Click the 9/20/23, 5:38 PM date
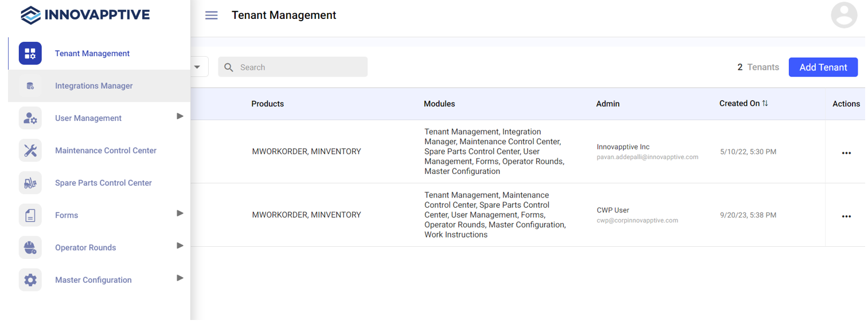Viewport: 868px width, 324px height. [x=748, y=215]
